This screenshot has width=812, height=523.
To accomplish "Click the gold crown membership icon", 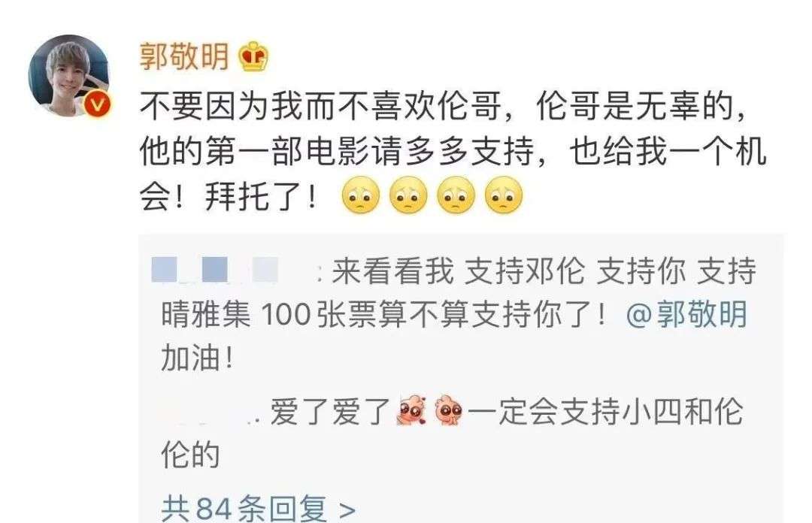I will coord(253,56).
